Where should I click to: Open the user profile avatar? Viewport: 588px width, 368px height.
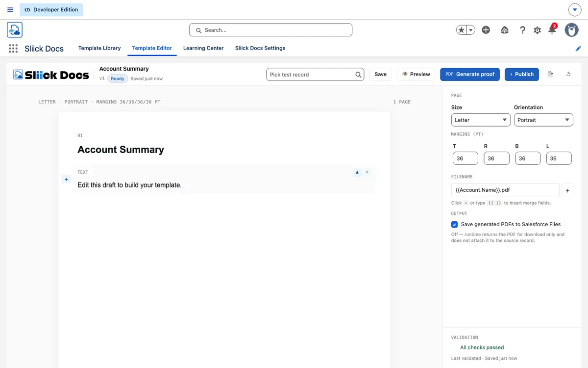[x=571, y=30]
